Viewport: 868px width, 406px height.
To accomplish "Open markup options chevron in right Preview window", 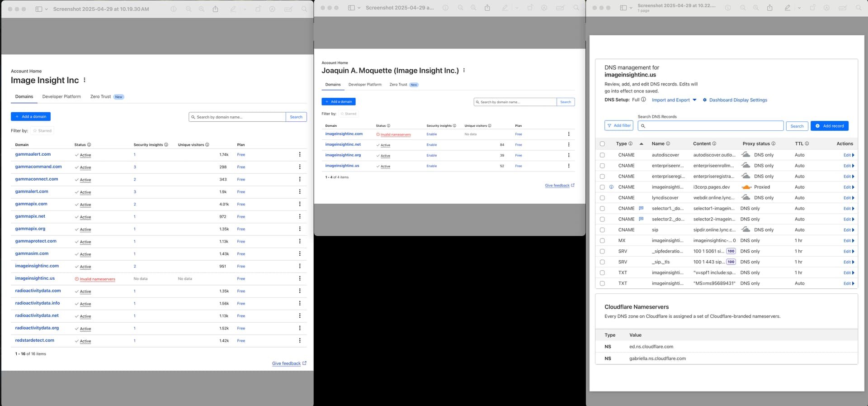I will [799, 8].
